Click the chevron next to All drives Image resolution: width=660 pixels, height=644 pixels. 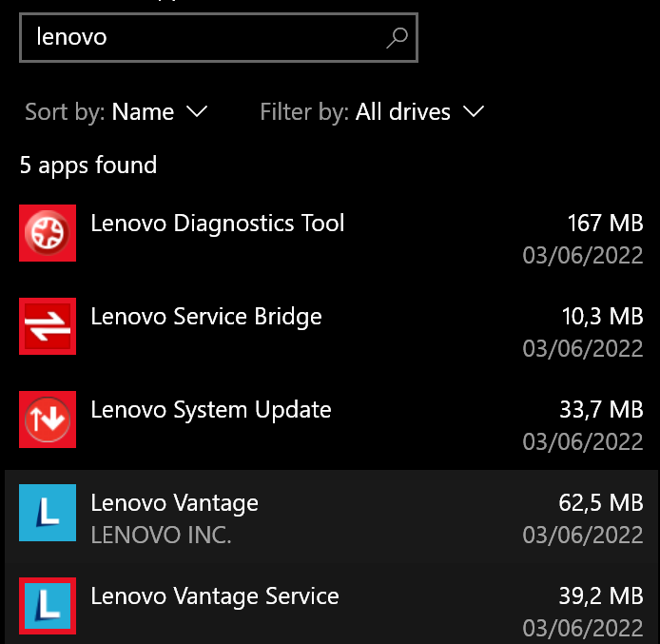(x=473, y=112)
